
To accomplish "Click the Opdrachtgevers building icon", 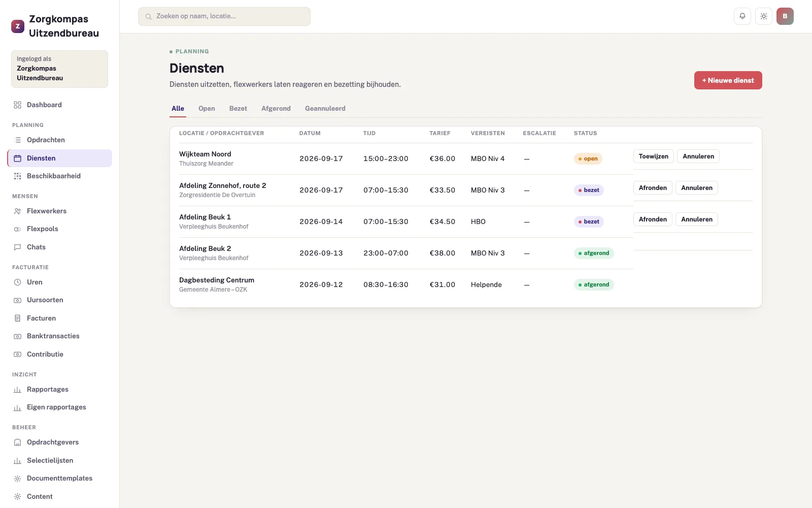I will pos(17,442).
